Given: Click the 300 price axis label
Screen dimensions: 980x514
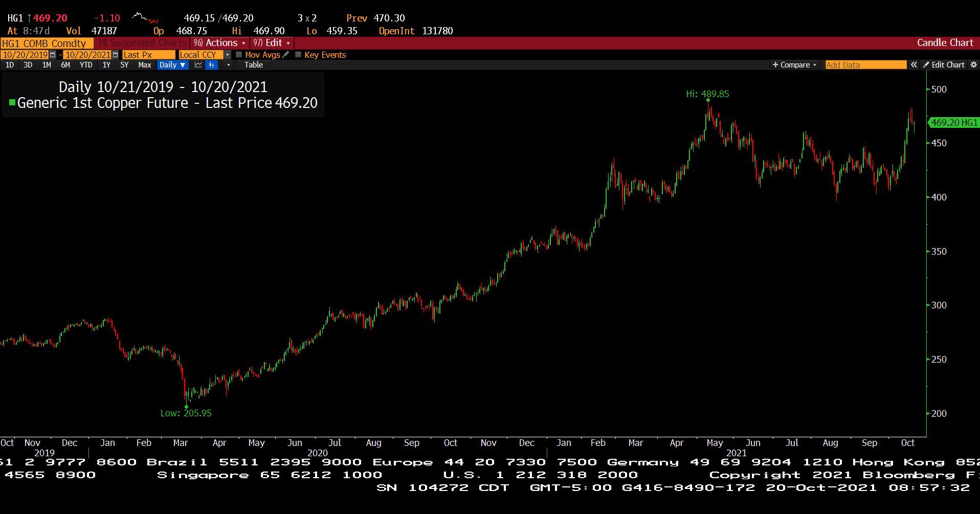Looking at the screenshot, I should click(x=939, y=305).
